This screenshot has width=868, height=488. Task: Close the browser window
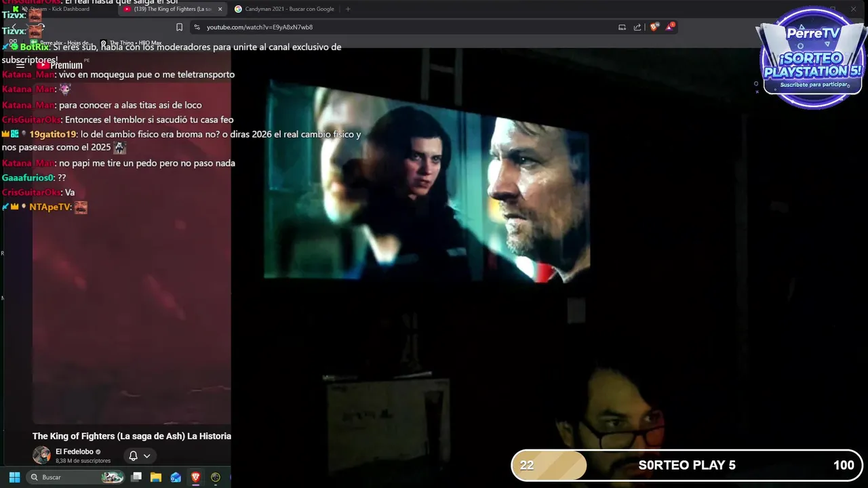pos(853,9)
